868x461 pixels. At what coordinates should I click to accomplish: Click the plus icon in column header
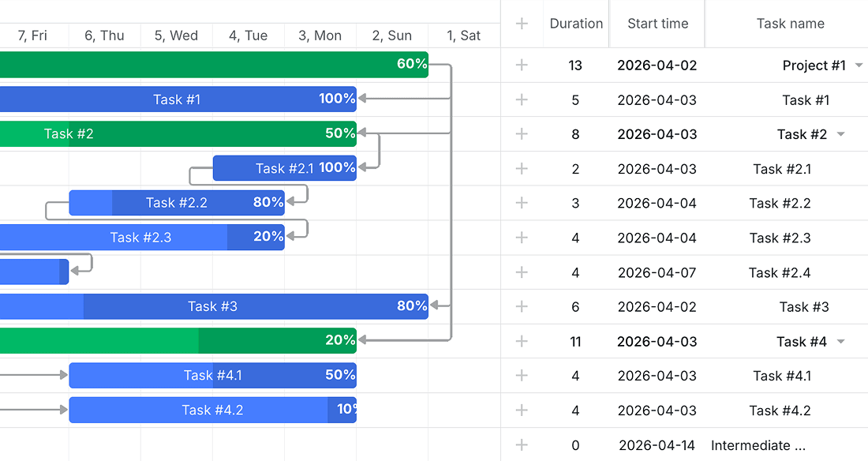(522, 23)
